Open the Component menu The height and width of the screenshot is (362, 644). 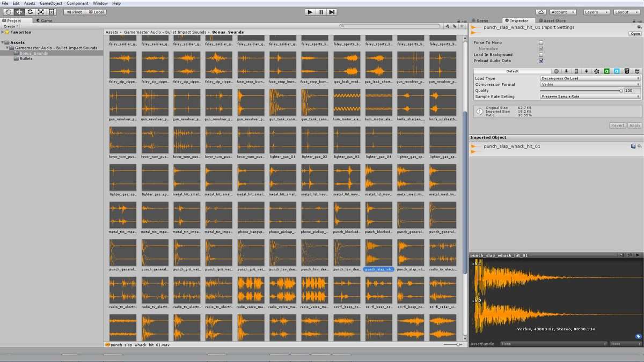[77, 3]
